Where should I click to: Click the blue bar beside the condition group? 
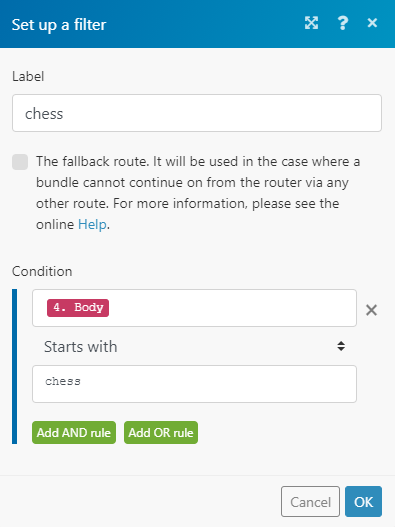14,366
